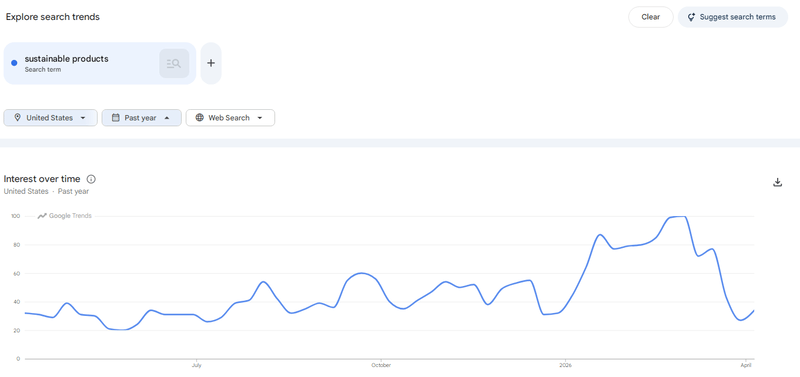Click the 20 y-axis value
This screenshot has width=800, height=377.
17,331
